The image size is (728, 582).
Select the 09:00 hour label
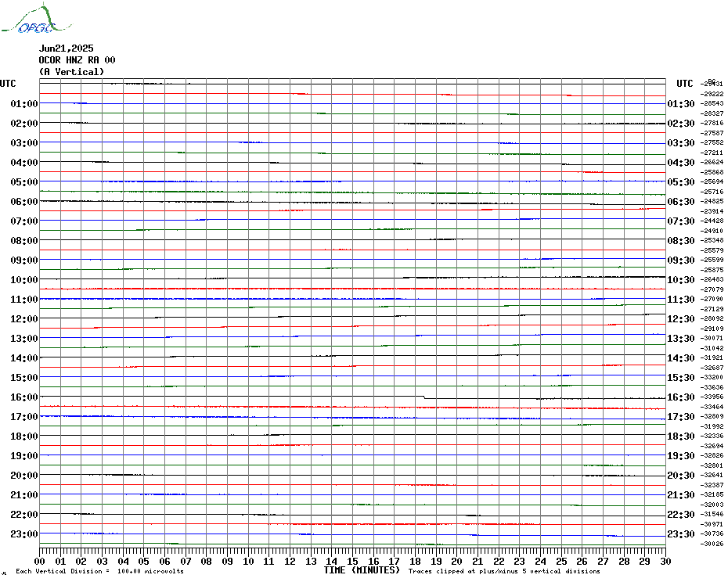click(x=24, y=260)
